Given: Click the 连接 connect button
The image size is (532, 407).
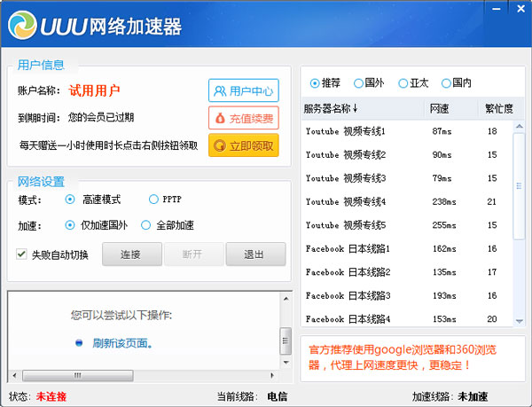Looking at the screenshot, I should 131,254.
